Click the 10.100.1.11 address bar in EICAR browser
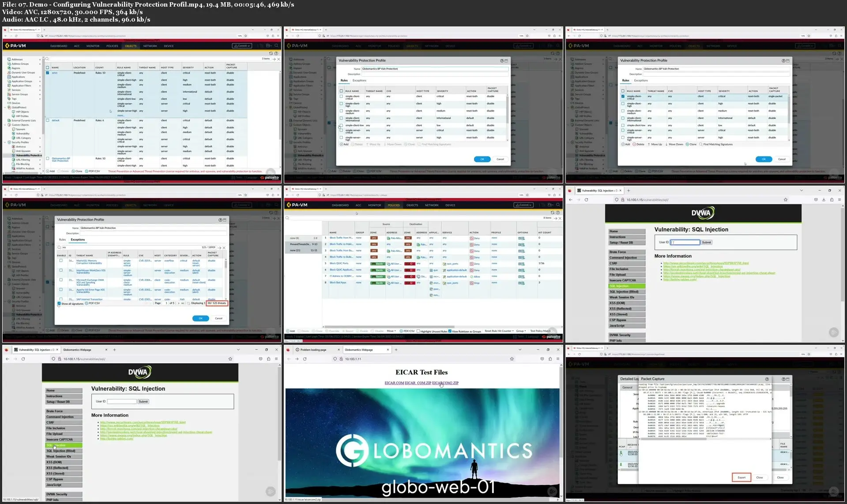This screenshot has width=847, height=504. 424,359
